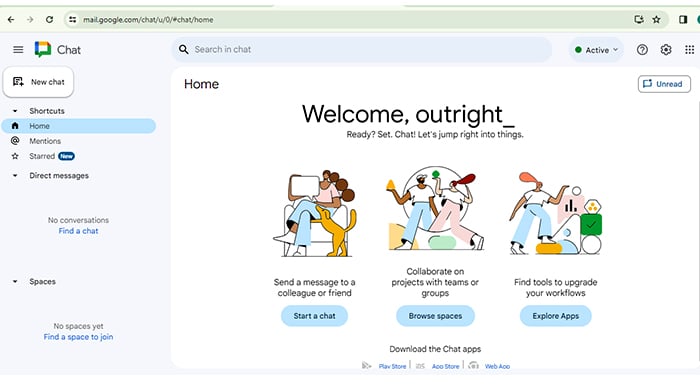View site information icon in address bar
The width and height of the screenshot is (700, 384).
point(73,20)
